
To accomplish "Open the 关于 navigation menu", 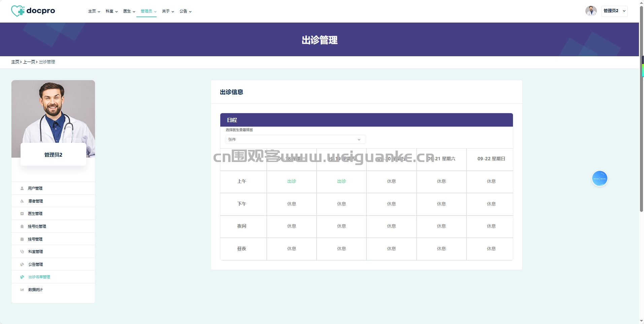I will 168,11.
